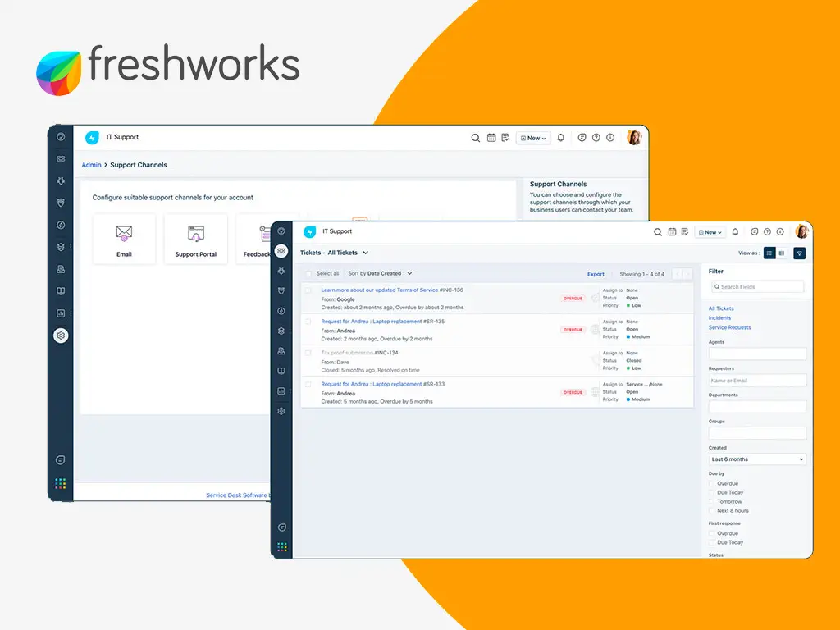Open ticket Request for Andrea : Laptop replacement #SR-135
840x630 pixels.
point(381,321)
